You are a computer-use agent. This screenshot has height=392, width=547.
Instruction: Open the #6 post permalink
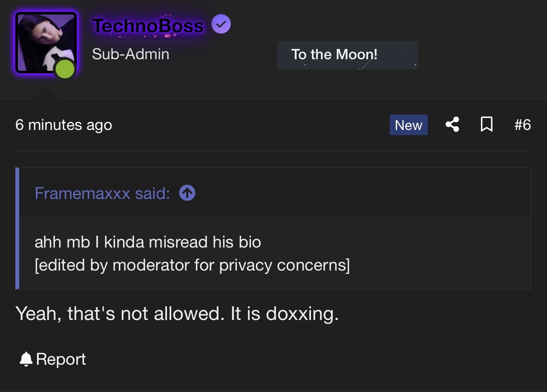tap(522, 125)
